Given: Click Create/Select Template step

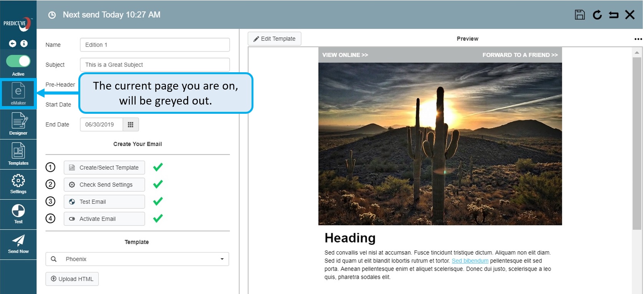Looking at the screenshot, I should pyautogui.click(x=104, y=168).
